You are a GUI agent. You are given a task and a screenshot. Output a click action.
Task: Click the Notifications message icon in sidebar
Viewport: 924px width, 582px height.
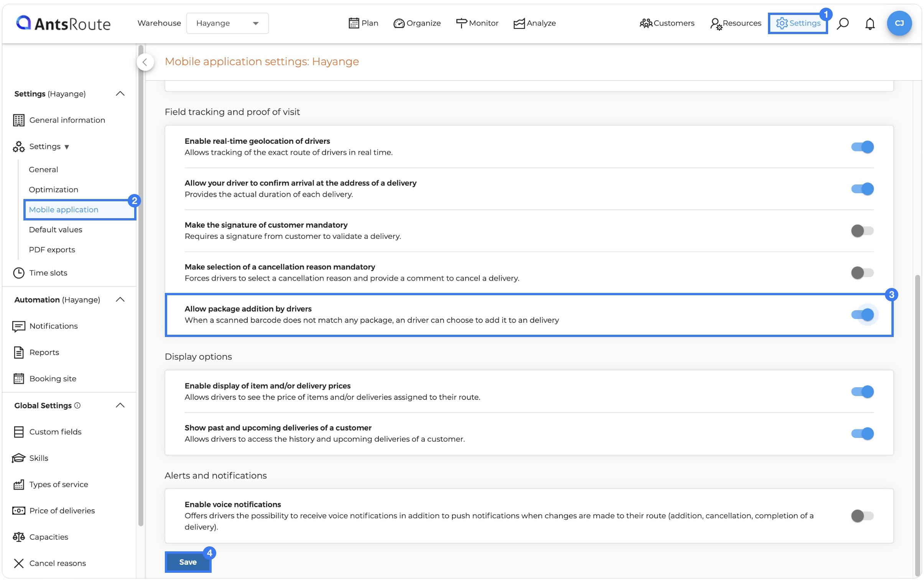click(18, 326)
